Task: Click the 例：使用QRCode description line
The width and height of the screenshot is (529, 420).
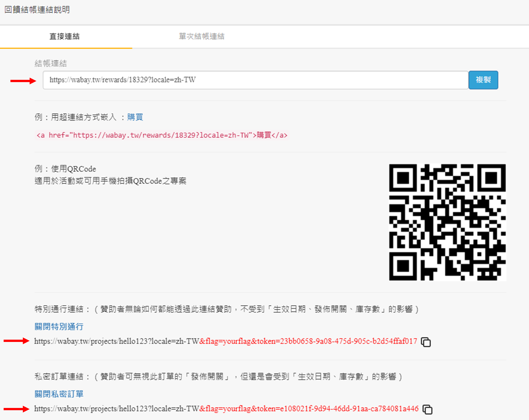Action: tap(65, 169)
